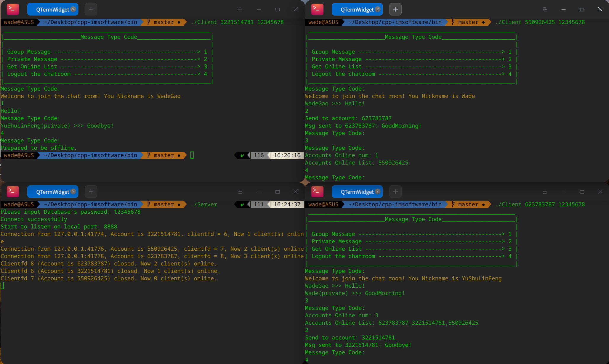
Task: Add a new tab in top-right terminal
Action: click(395, 9)
